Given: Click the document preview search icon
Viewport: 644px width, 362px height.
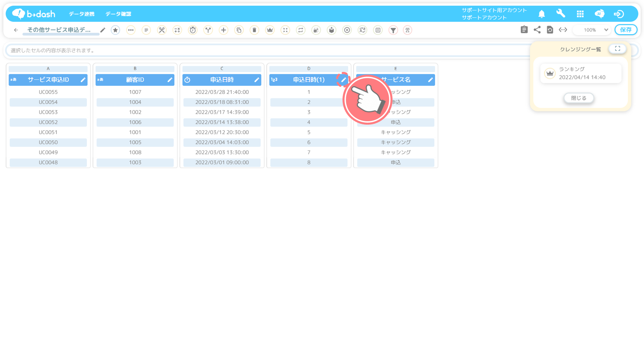Looking at the screenshot, I should pyautogui.click(x=550, y=30).
